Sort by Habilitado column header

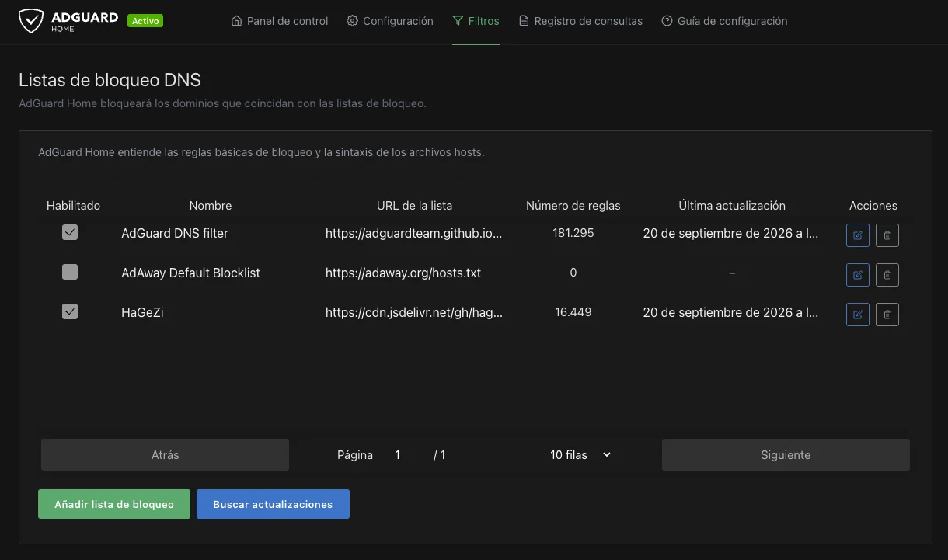click(73, 206)
